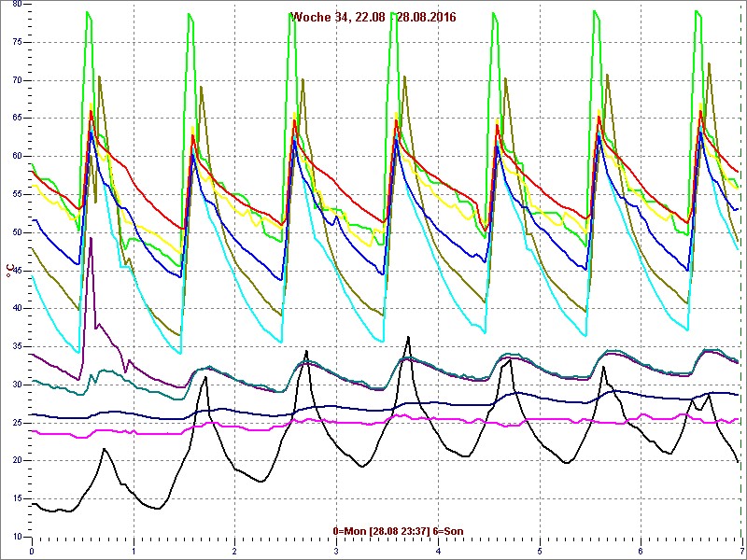Select the x-axis day label "3"
The height and width of the screenshot is (560, 747).
tap(336, 552)
